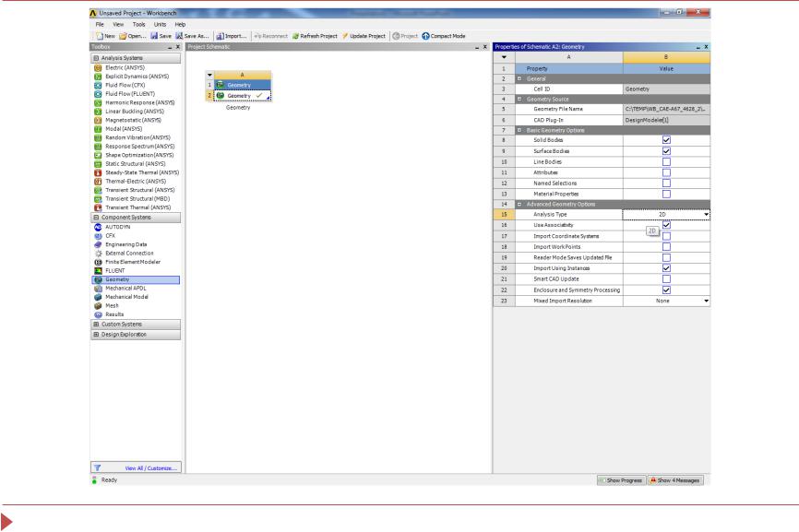Open system A header dropdown arrow
The height and width of the screenshot is (532, 799).
(x=209, y=75)
